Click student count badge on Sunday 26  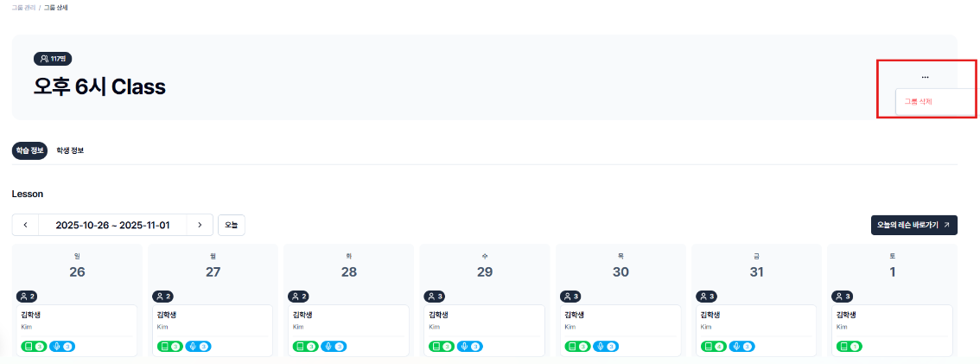pyautogui.click(x=29, y=296)
